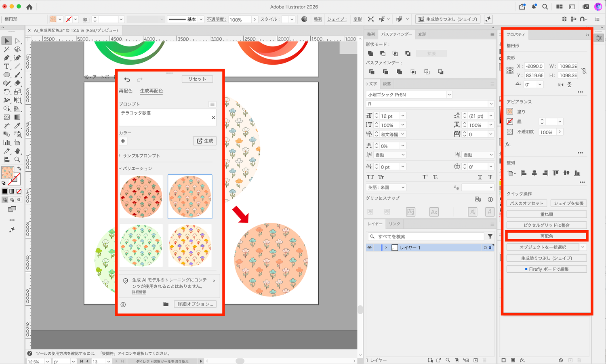This screenshot has height=364, width=606.
Task: Select the Zoom tool magnifier
Action: [x=17, y=160]
